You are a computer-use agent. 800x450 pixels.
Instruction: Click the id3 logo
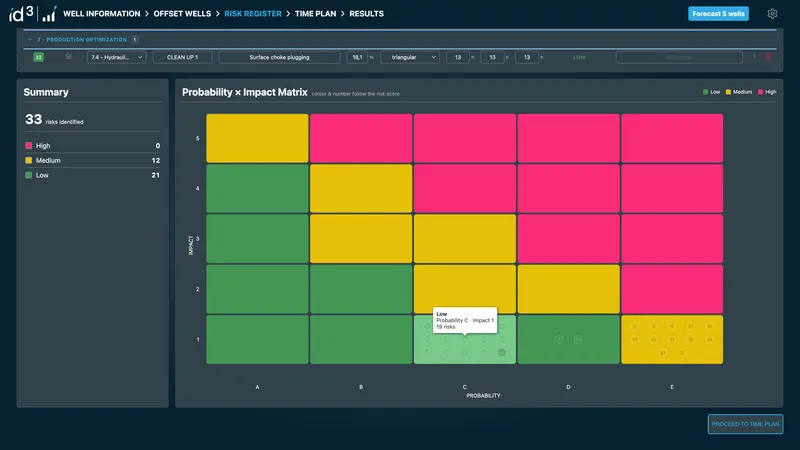(x=21, y=14)
